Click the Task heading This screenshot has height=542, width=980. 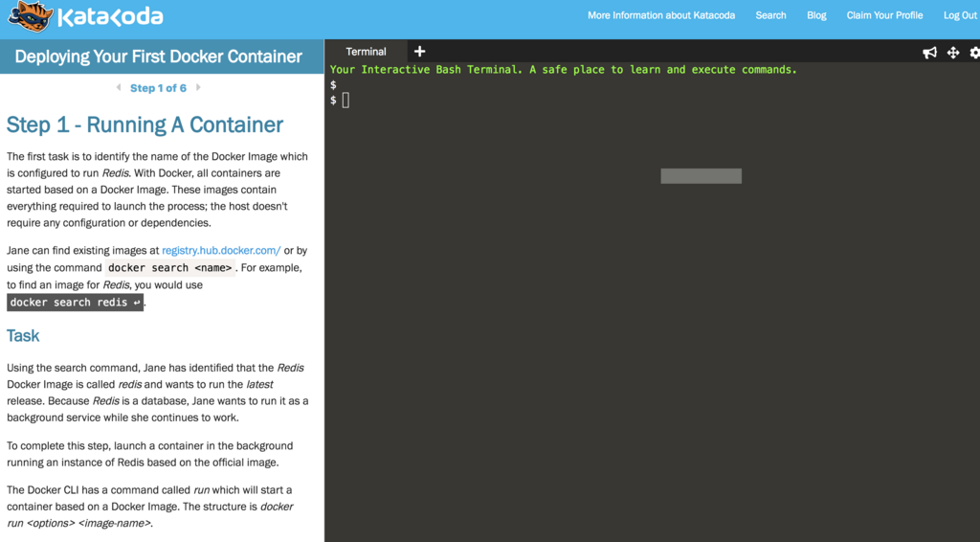[x=23, y=336]
